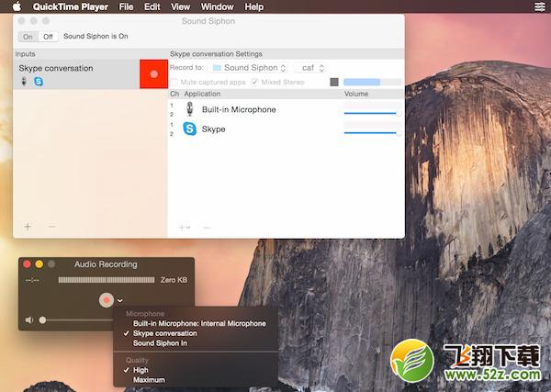Set recording quality to Maximum
Screen dimensions: 551x392
coord(149,380)
